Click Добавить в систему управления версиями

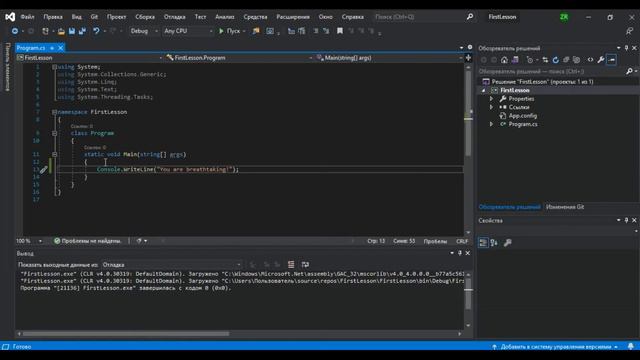[555, 347]
